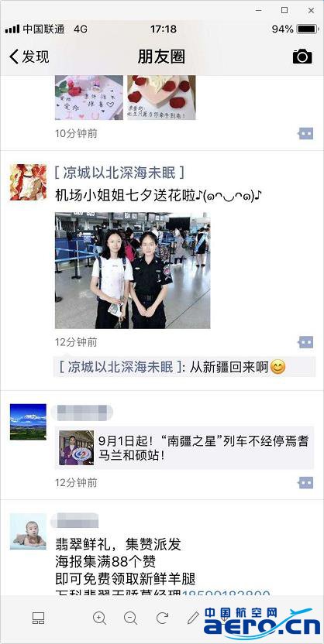Screen dimensions: 324x644
Task: Open the pencil edit tool
Action: [193, 618]
